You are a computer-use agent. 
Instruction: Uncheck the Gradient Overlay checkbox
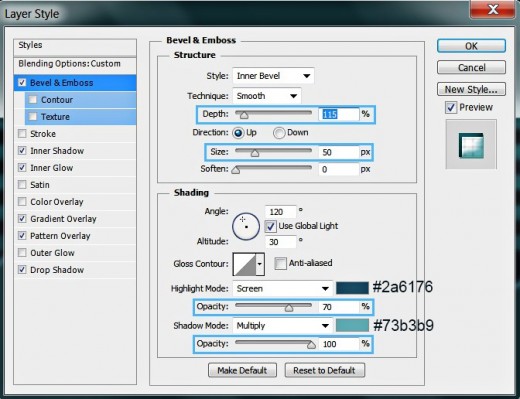tap(22, 219)
